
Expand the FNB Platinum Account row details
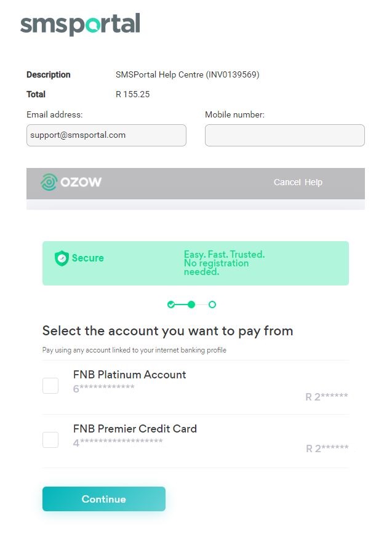click(129, 375)
